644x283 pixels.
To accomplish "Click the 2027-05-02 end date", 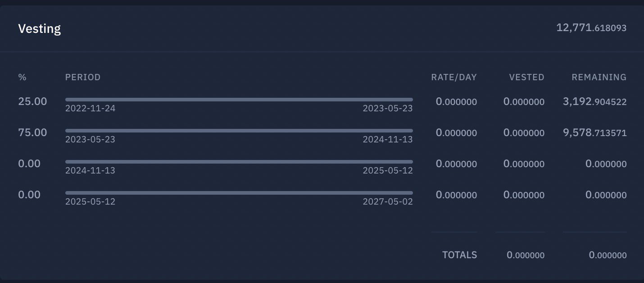I will [x=388, y=201].
